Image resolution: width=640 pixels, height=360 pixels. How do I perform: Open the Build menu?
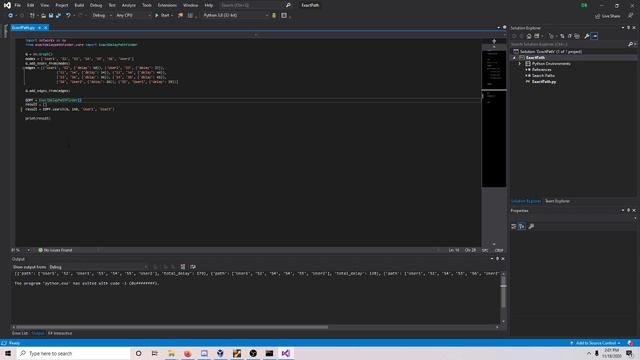point(79,5)
